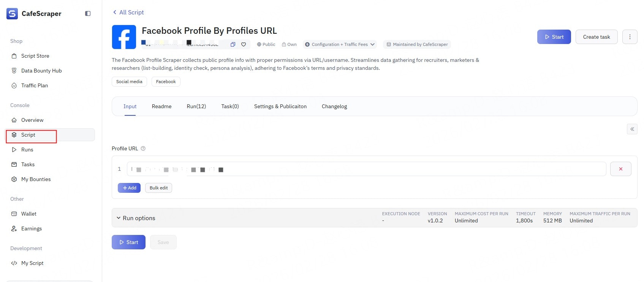Screen dimensions: 644x282
Task: Click the top Start button
Action: 554,37
